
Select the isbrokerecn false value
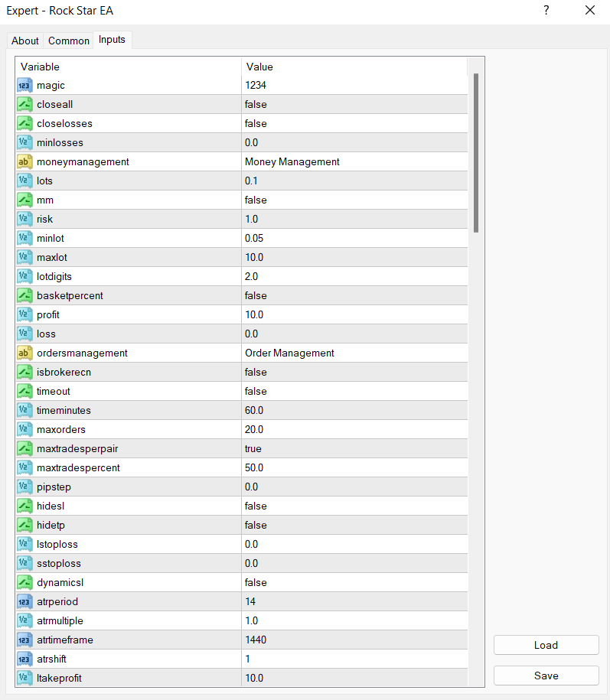click(x=354, y=373)
